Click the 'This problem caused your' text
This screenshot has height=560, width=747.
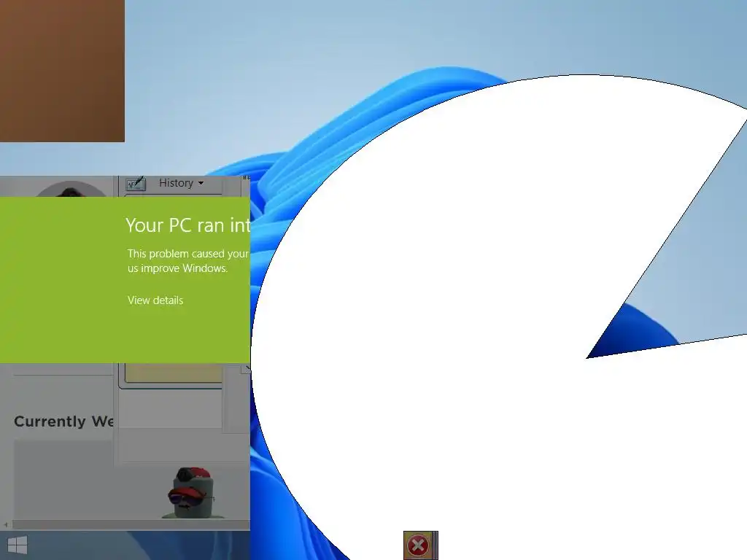[188, 253]
